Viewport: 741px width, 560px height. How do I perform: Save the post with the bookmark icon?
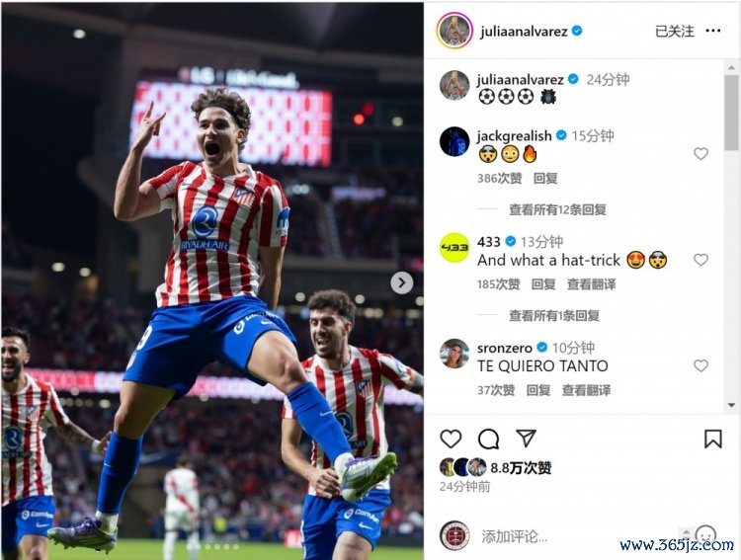tap(712, 440)
